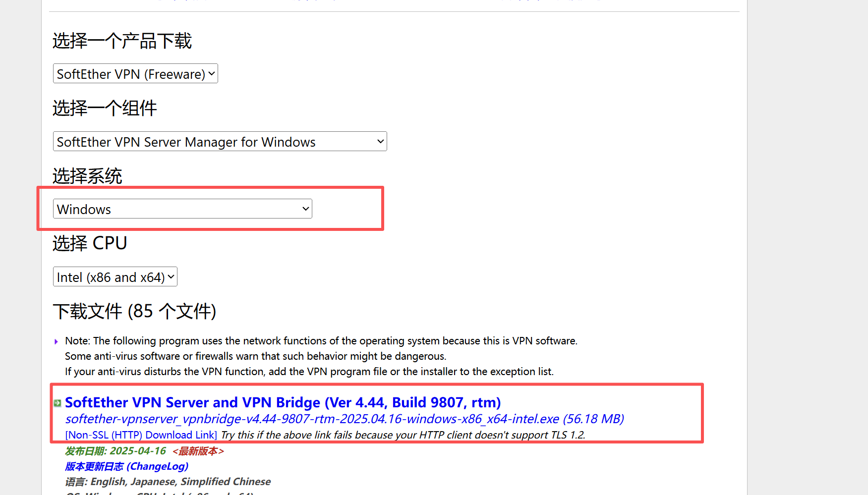Click the purple triangle note bullet
868x495 pixels.
[56, 341]
